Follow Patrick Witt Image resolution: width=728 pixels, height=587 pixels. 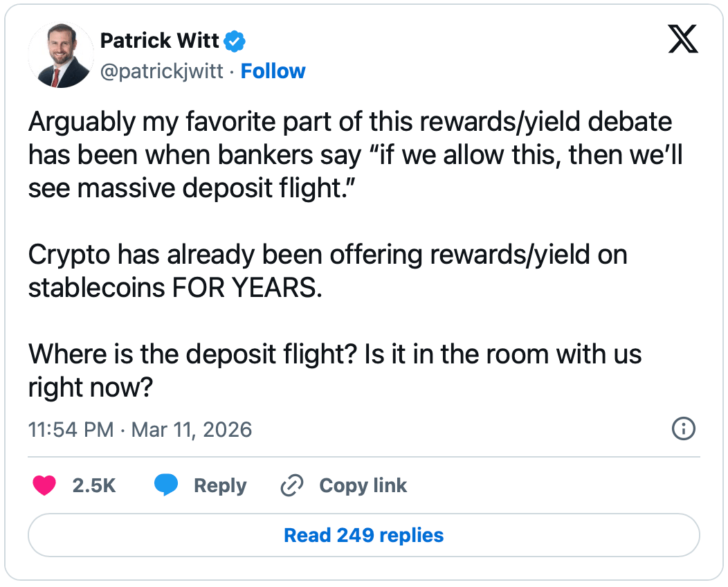point(273,71)
